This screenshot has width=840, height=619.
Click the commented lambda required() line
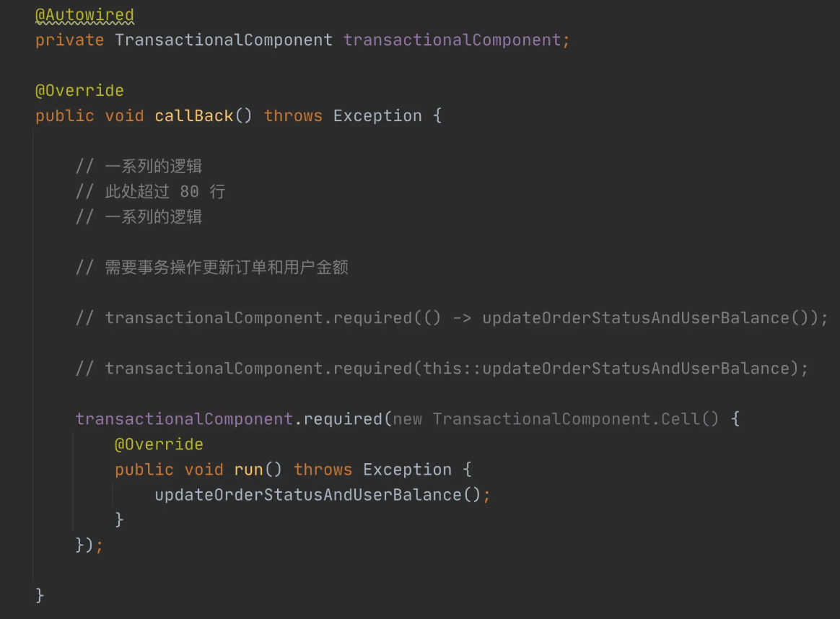[x=452, y=318]
